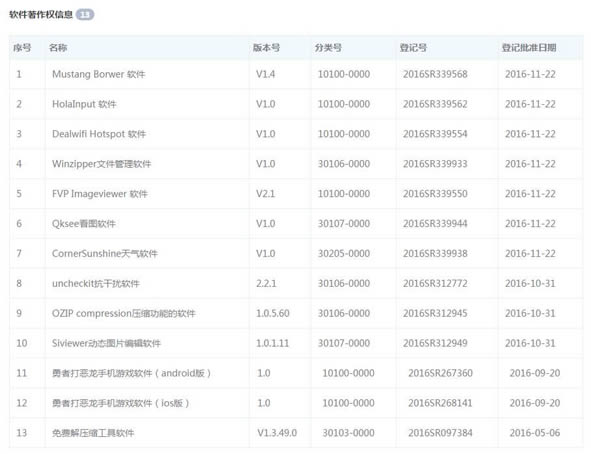Open the Mustang Borwer software entry

pyautogui.click(x=98, y=74)
